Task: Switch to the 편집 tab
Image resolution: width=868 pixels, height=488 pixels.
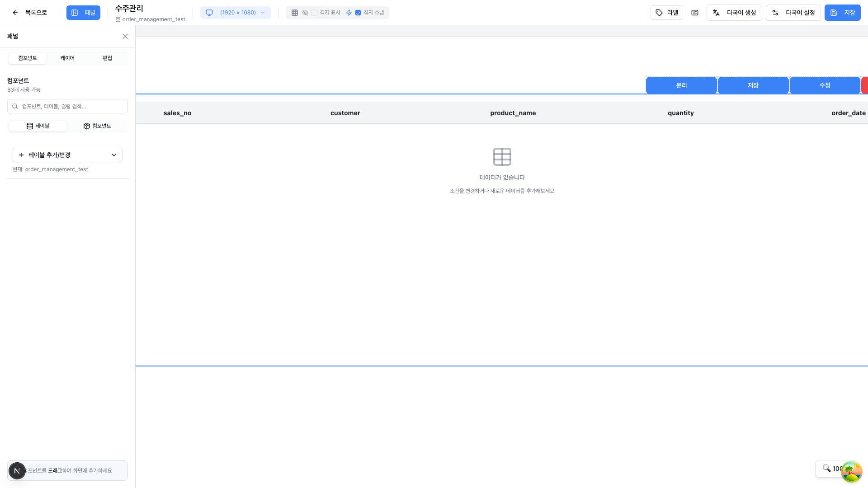Action: click(x=107, y=58)
